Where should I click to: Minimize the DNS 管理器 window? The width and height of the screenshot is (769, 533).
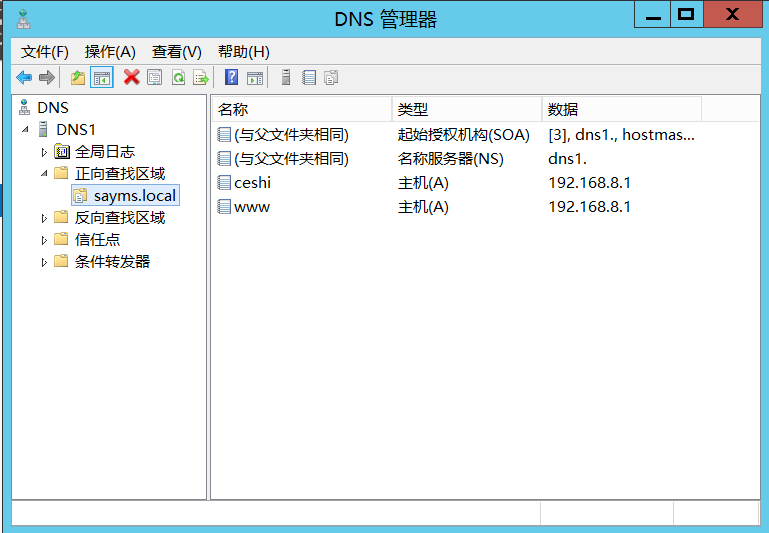(652, 15)
